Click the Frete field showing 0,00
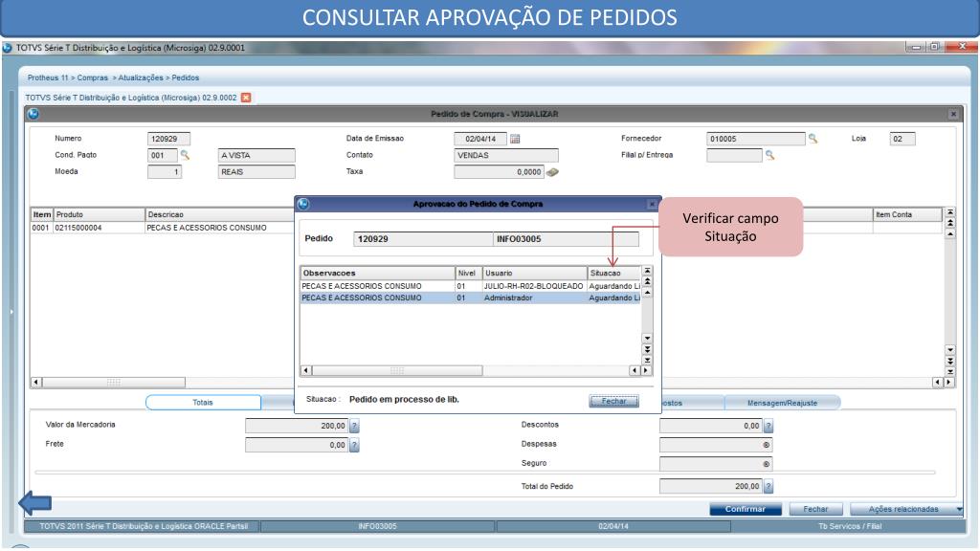 (297, 446)
